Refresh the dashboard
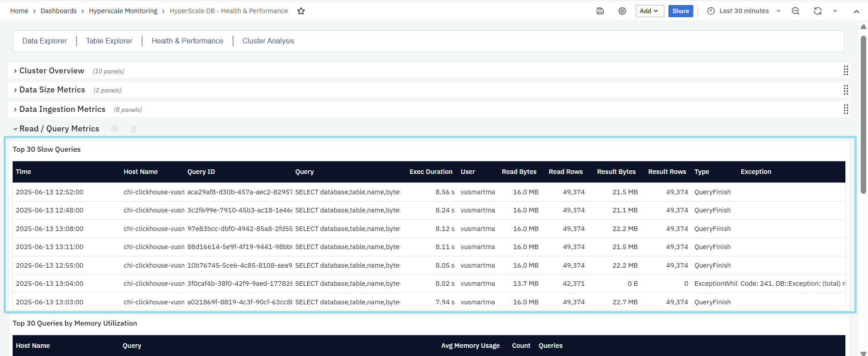Image resolution: width=868 pixels, height=356 pixels. 817,11
